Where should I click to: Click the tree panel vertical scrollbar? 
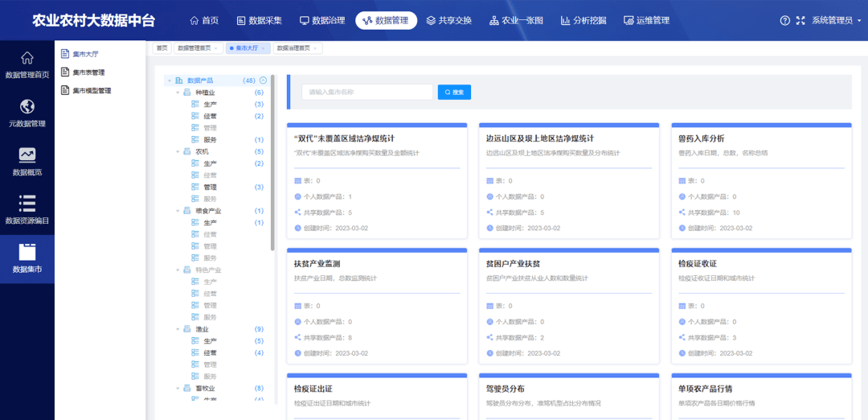click(x=273, y=163)
